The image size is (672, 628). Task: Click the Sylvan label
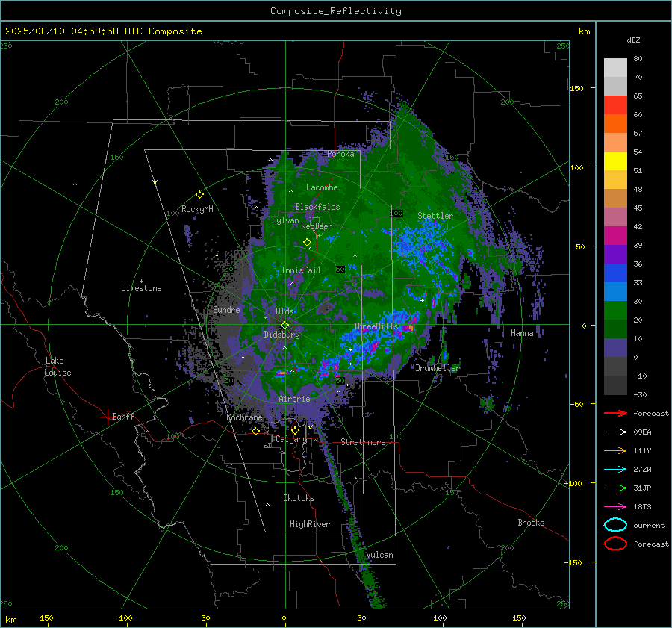click(x=285, y=220)
